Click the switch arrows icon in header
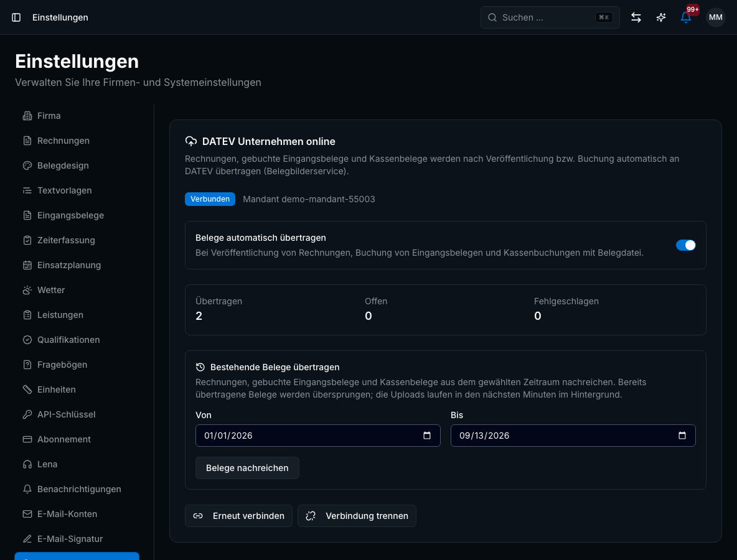The width and height of the screenshot is (737, 560). [x=636, y=17]
